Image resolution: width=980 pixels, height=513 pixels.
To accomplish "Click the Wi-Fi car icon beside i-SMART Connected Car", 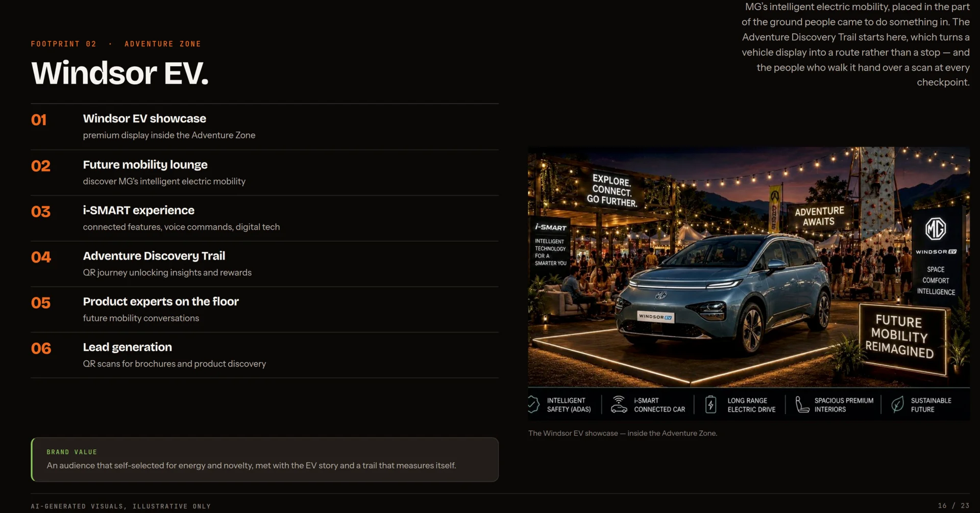I will click(619, 404).
